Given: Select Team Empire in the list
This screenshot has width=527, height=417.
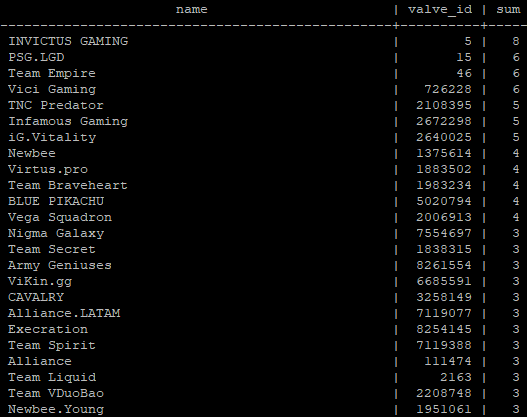Looking at the screenshot, I should click(x=52, y=73).
